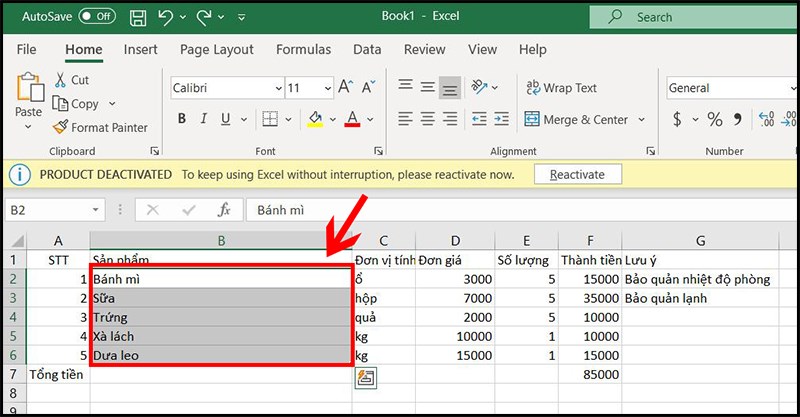Click the Name Box showing B2
This screenshot has height=417, width=800.
pos(55,210)
